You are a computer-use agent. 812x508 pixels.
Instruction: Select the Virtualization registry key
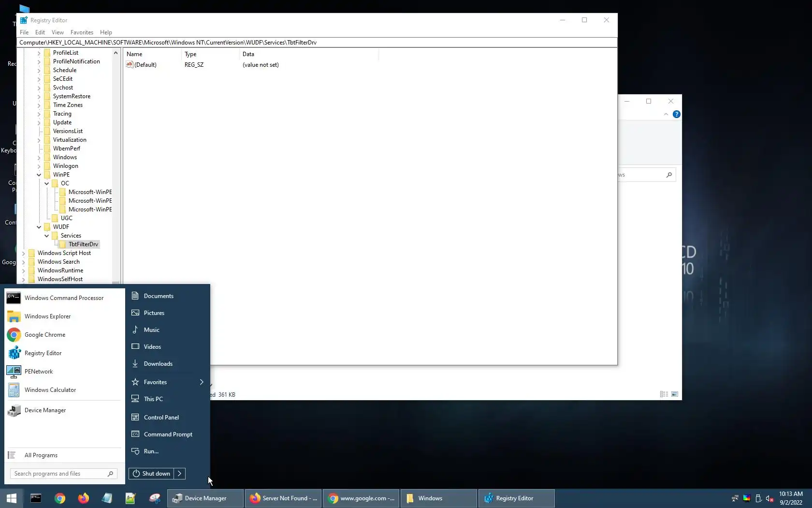(70, 140)
